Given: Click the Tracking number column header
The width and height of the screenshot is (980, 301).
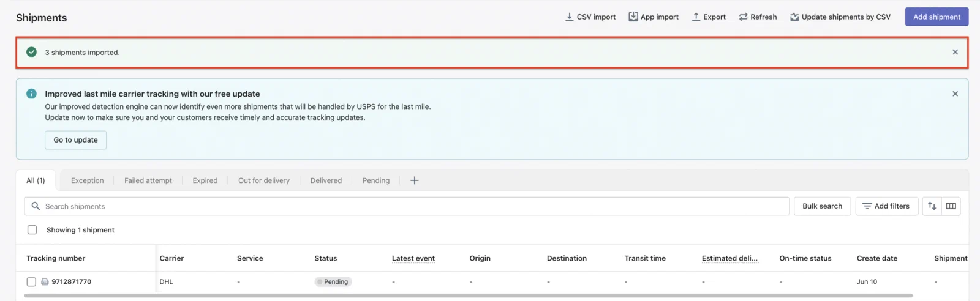Looking at the screenshot, I should 56,258.
